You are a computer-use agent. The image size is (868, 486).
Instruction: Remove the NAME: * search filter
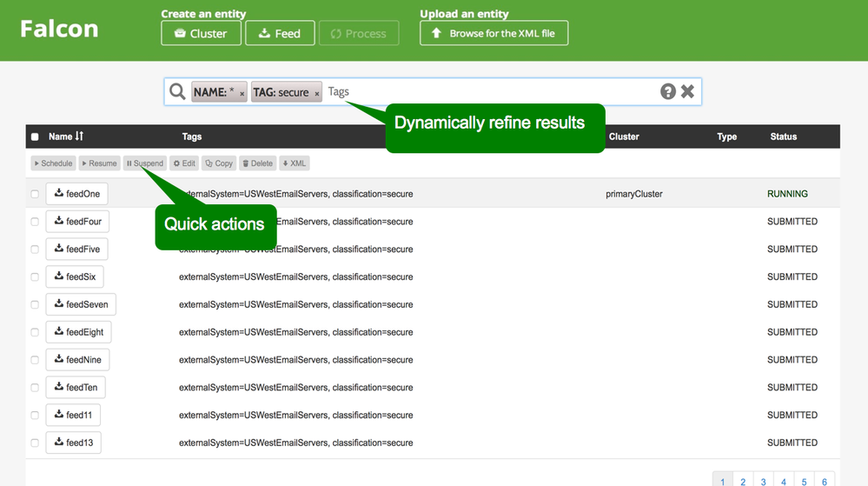point(242,94)
